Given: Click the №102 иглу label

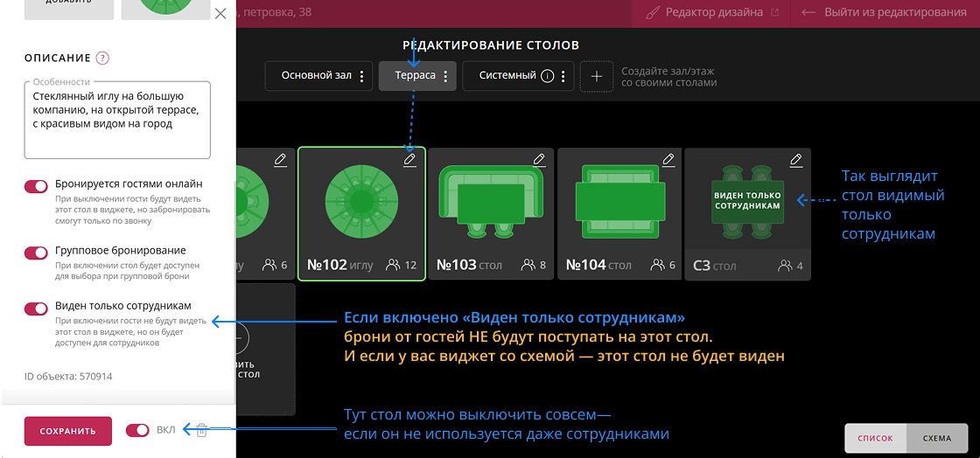Looking at the screenshot, I should (x=340, y=265).
